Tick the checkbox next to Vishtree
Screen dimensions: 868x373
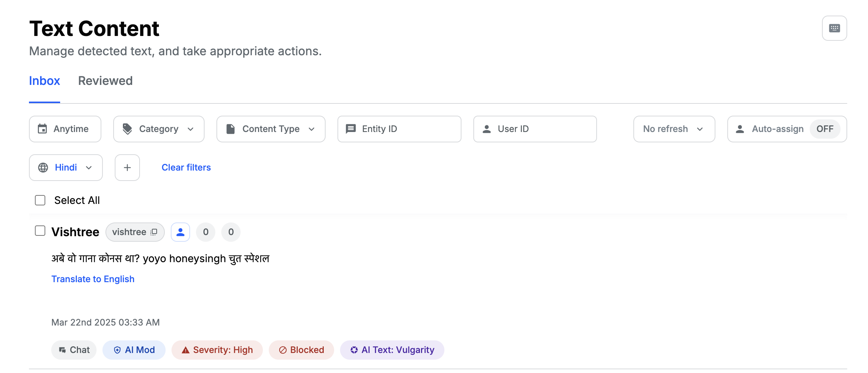pos(40,231)
